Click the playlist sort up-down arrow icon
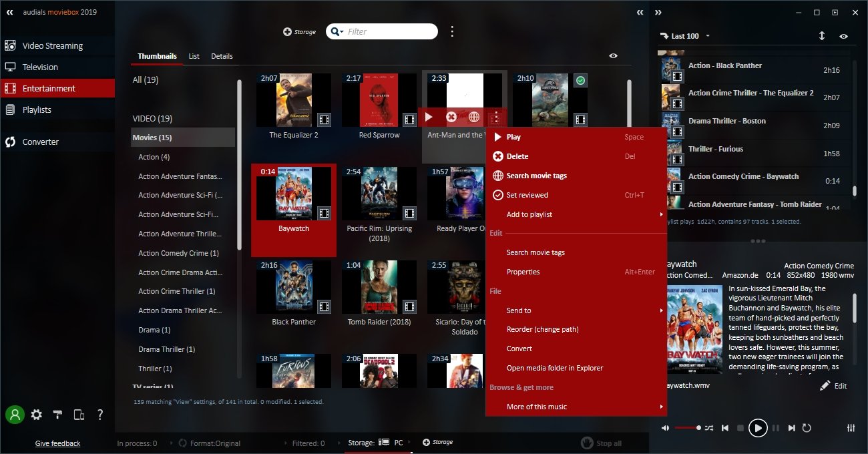Screen dimensions: 868x454 pos(822,36)
